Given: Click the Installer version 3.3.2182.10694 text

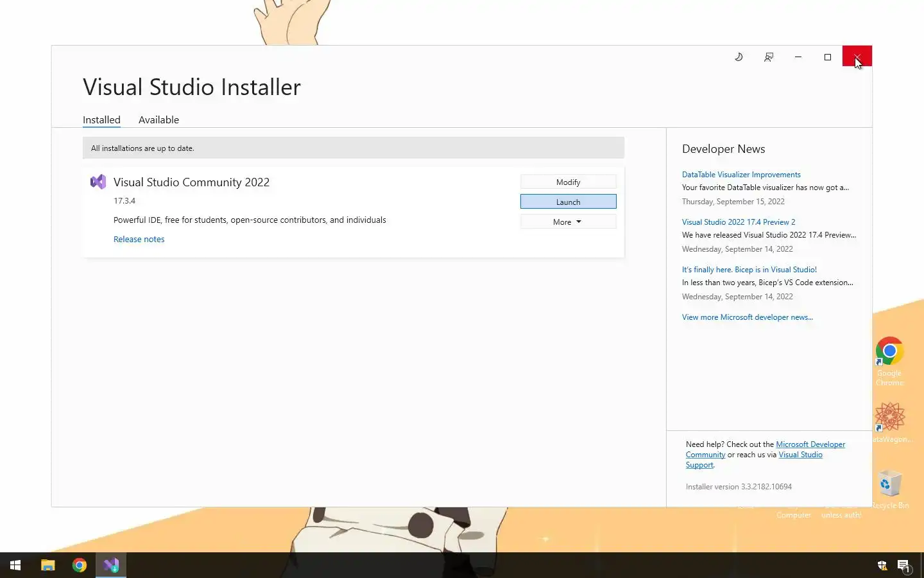Looking at the screenshot, I should [x=739, y=487].
